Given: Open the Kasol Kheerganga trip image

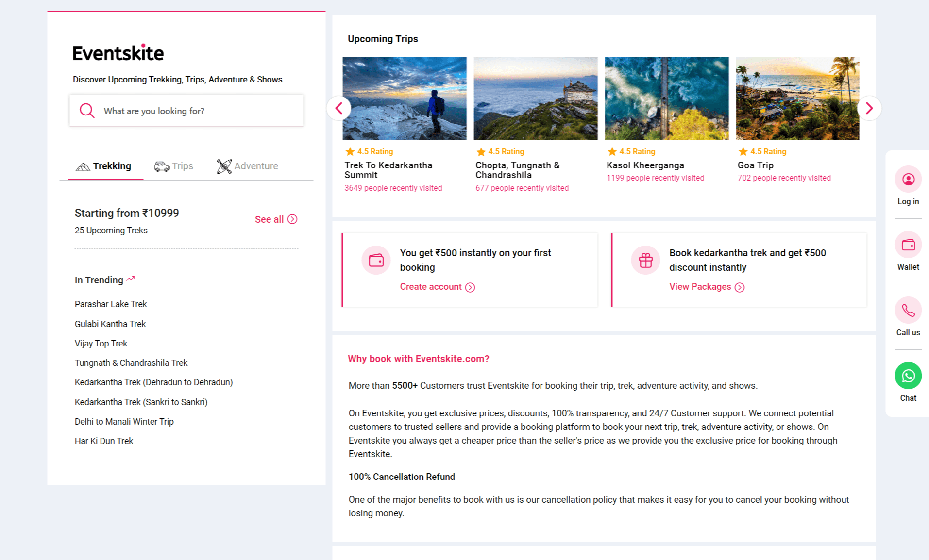Looking at the screenshot, I should click(x=666, y=99).
